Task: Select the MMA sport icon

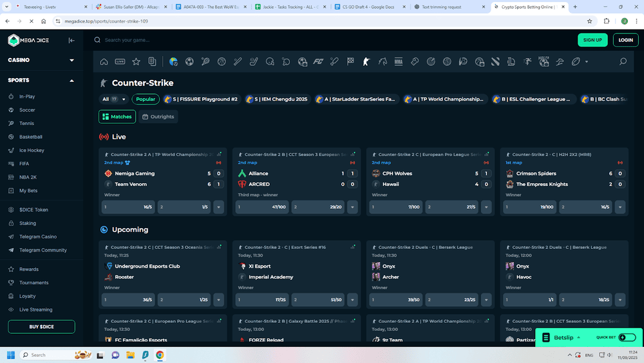Action: (x=399, y=62)
